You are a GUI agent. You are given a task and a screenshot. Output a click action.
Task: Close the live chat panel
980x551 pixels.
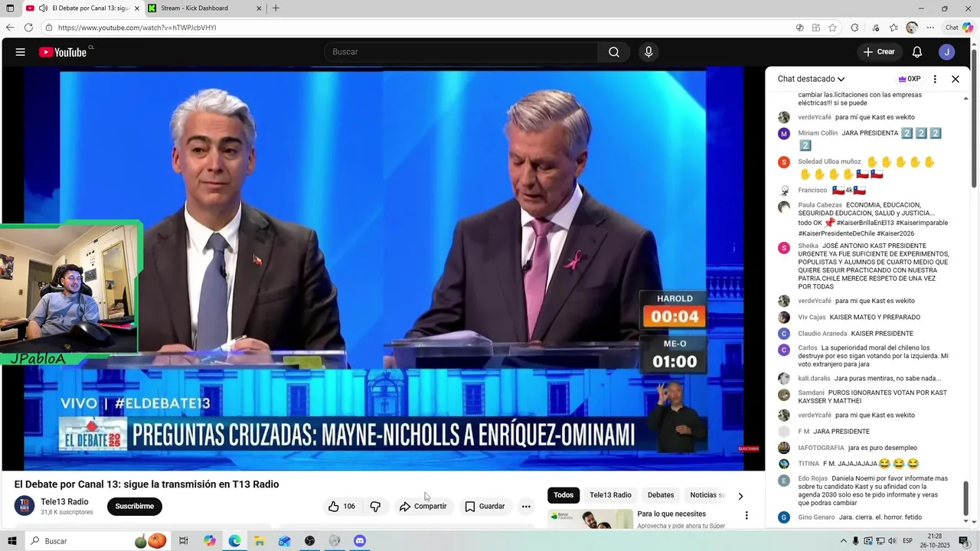point(955,79)
